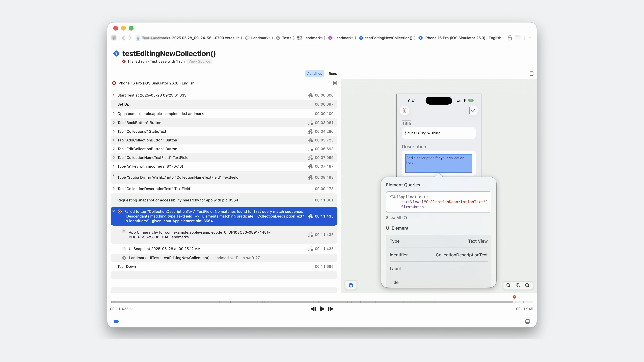Open attachment icon for Tap BackButton row
Viewport: 644px width, 362px height.
point(310,123)
